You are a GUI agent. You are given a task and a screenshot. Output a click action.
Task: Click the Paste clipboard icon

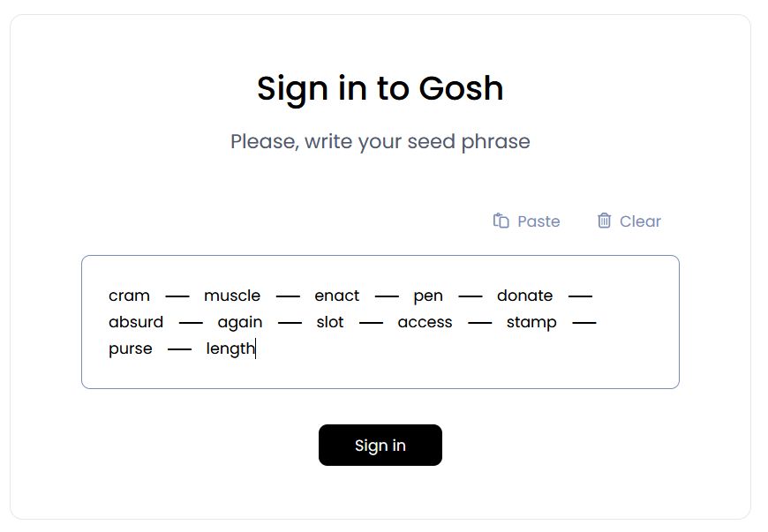point(501,221)
